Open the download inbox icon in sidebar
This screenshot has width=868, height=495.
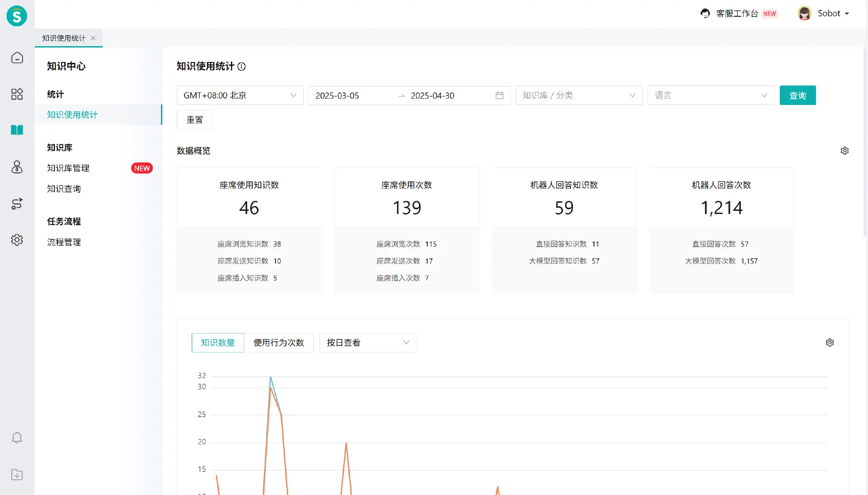coord(17,475)
